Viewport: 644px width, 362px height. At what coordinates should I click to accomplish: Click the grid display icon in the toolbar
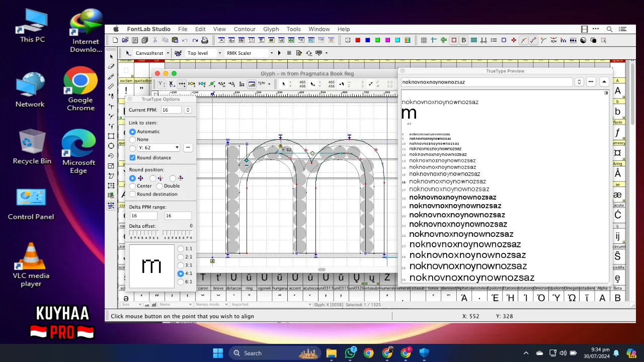coord(424,40)
